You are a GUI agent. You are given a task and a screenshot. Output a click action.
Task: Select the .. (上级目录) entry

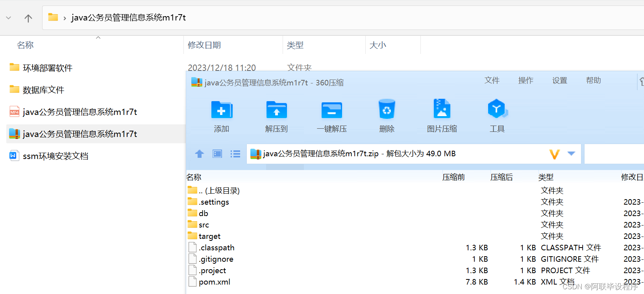click(x=219, y=190)
